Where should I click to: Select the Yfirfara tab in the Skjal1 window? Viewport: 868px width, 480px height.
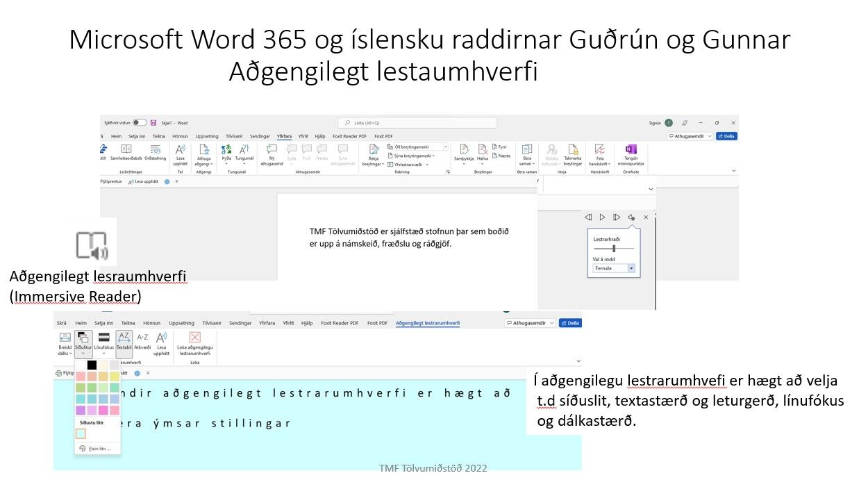coord(284,136)
